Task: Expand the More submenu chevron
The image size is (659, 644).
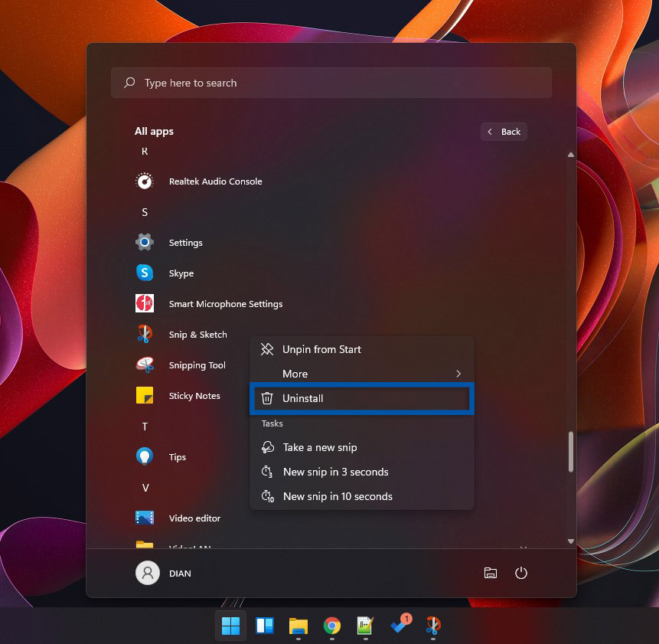Action: point(458,374)
